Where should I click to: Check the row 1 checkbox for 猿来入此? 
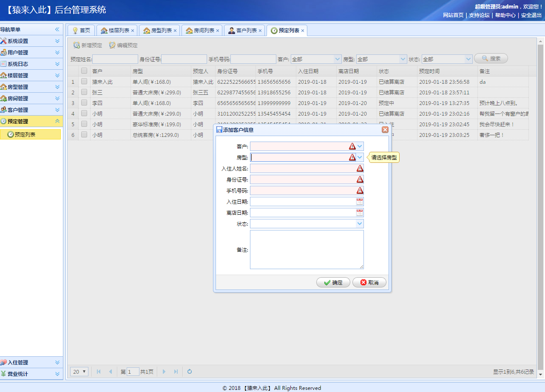84,82
